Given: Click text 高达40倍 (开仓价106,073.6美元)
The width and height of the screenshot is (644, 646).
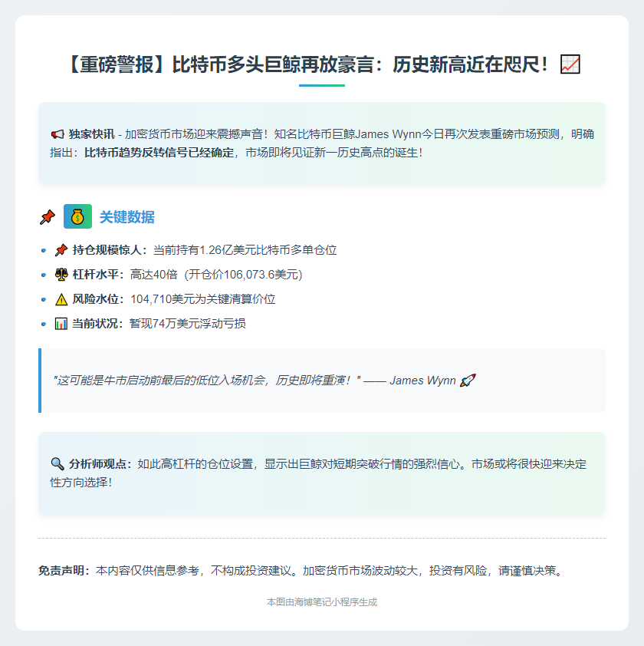Looking at the screenshot, I should click(216, 275).
